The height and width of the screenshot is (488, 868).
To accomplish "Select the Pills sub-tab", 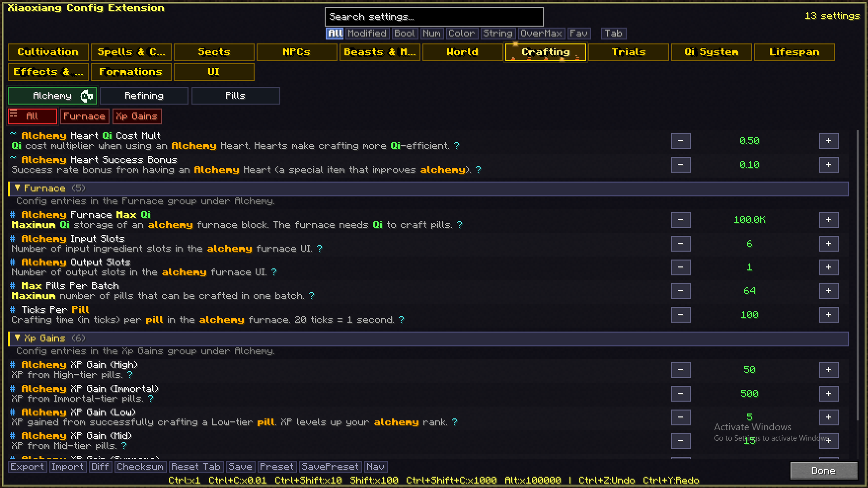I will pyautogui.click(x=235, y=96).
